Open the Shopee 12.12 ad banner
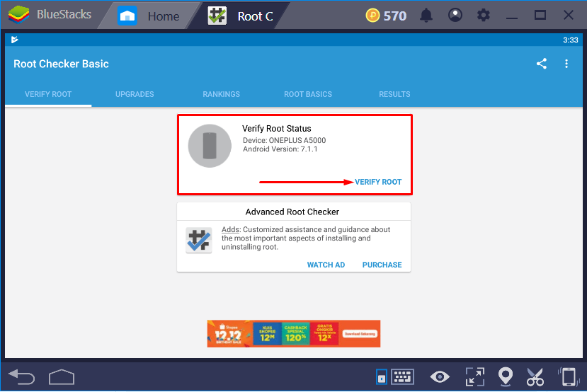Screen dimensions: 587x392 pos(294,334)
